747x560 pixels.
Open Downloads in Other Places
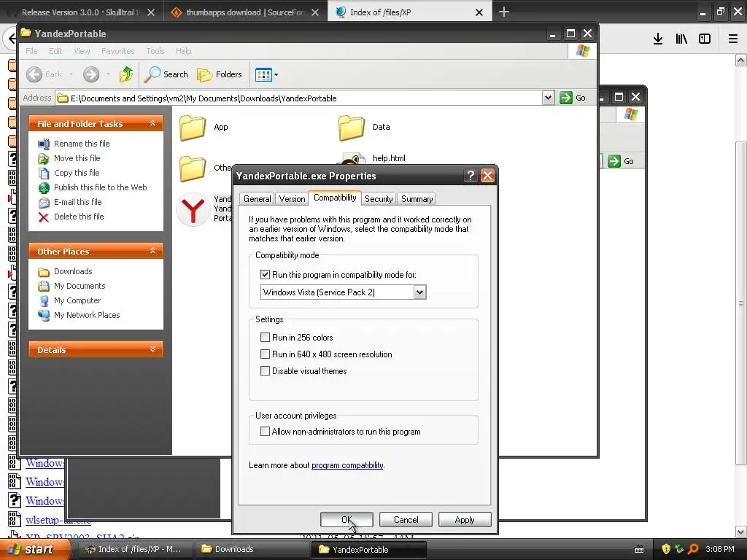[73, 271]
